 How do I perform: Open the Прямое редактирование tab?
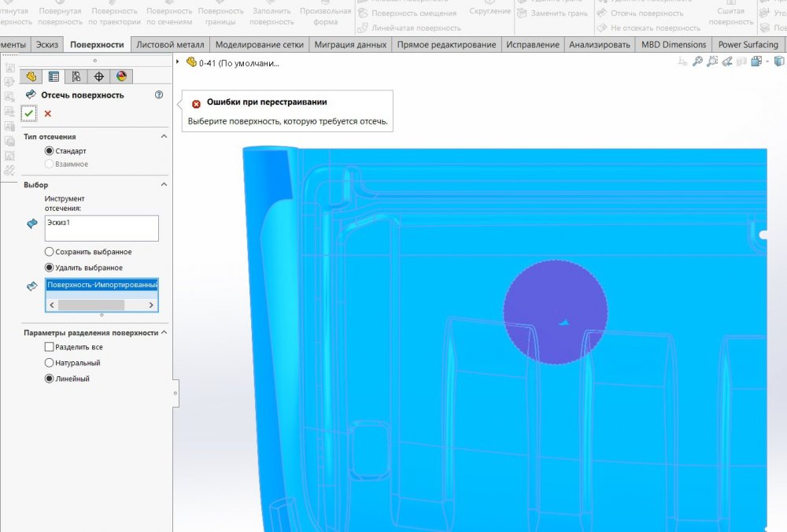point(447,45)
